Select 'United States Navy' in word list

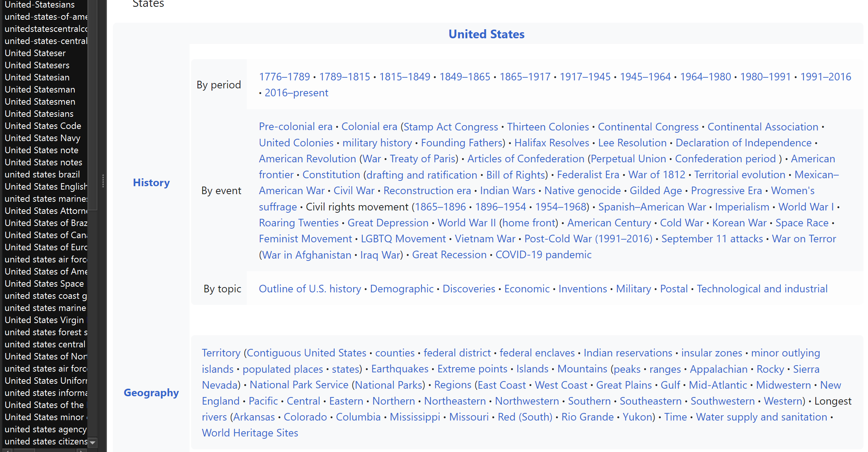(42, 138)
